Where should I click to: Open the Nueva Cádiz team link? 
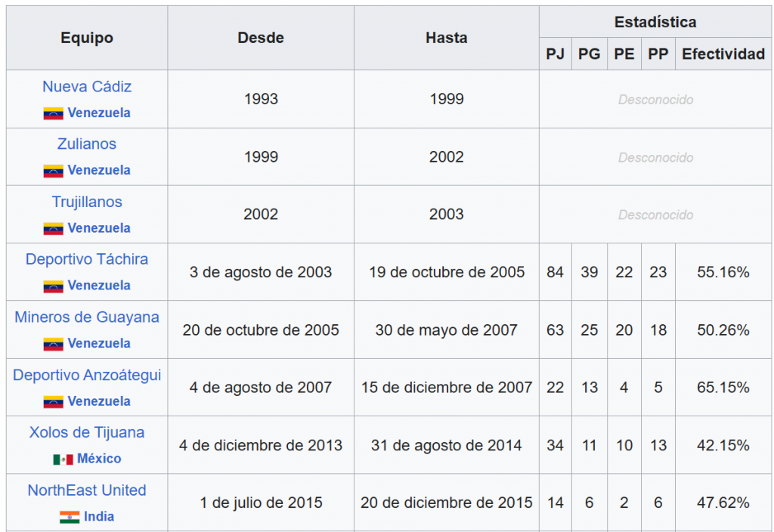[87, 87]
